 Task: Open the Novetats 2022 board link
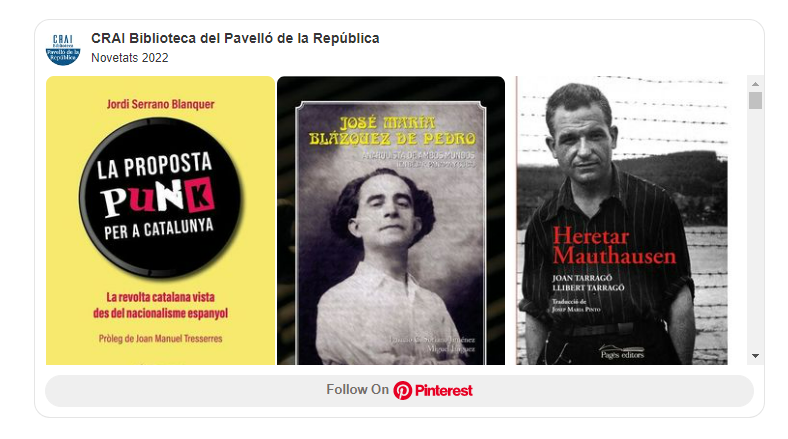pos(130,58)
